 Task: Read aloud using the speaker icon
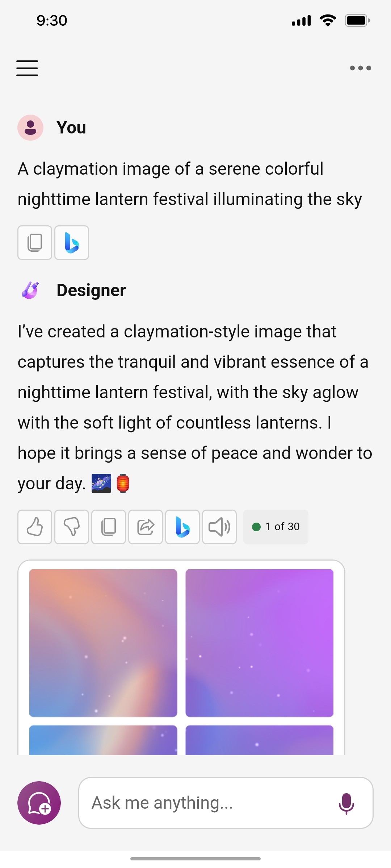[x=219, y=527]
